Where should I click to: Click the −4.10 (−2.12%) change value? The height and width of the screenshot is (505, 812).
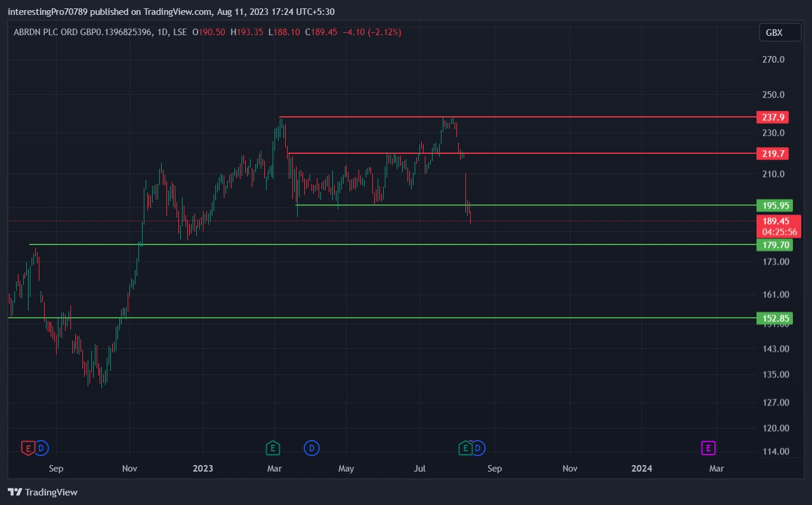click(x=372, y=32)
